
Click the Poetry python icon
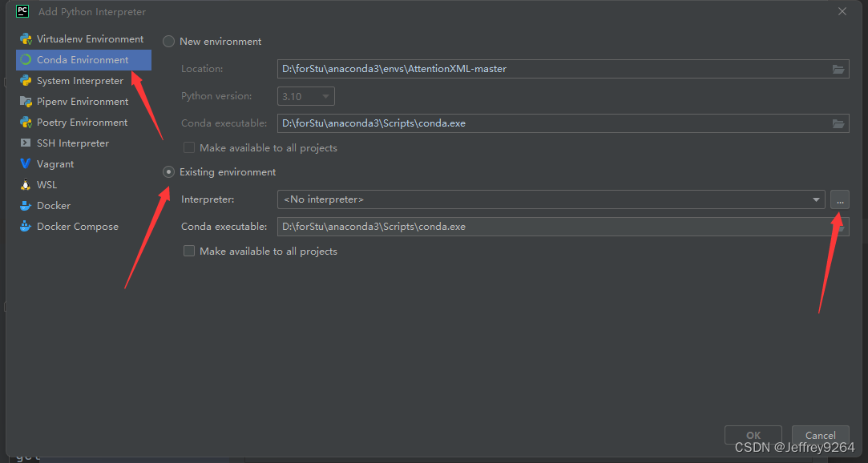(x=26, y=123)
